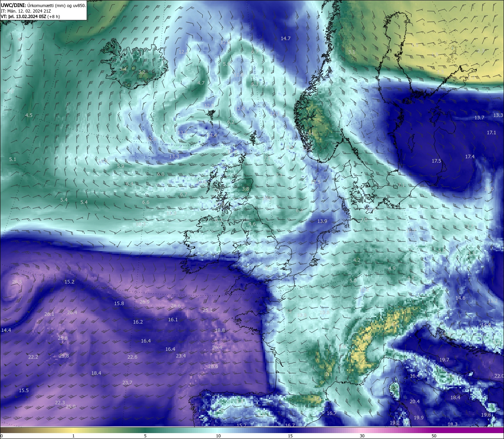Click the 4.2 value over Germany
The width and height of the screenshot is (504, 439).
tap(357, 260)
